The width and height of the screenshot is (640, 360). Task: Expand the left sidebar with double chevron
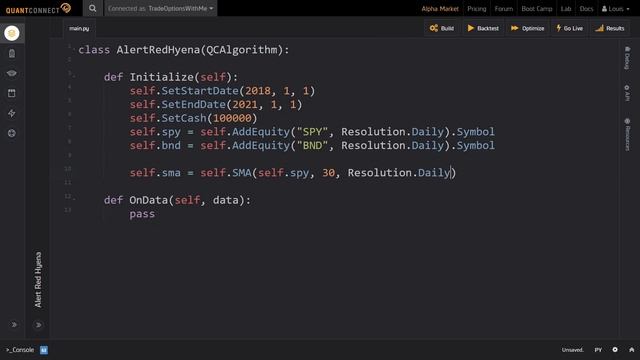[14, 324]
